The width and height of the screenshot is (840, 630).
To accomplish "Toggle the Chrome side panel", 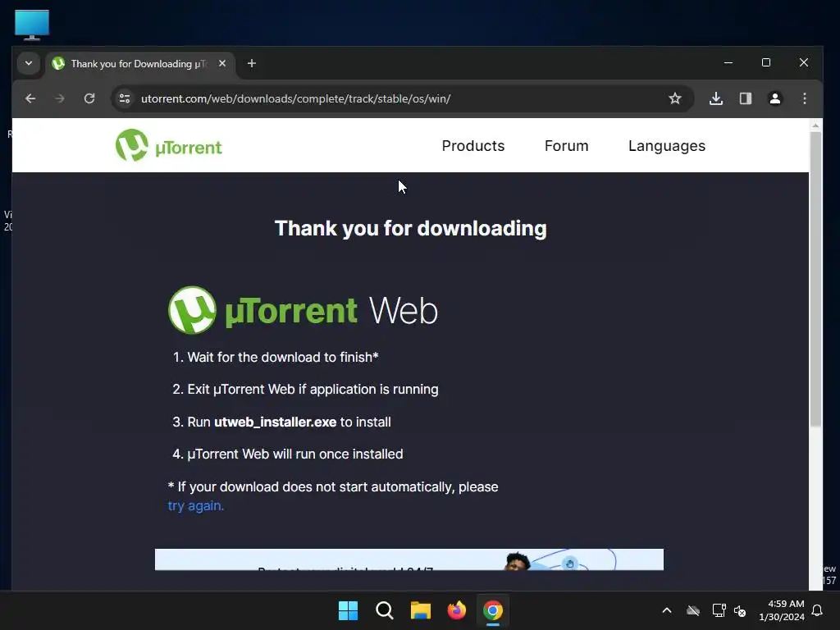I will 746,98.
